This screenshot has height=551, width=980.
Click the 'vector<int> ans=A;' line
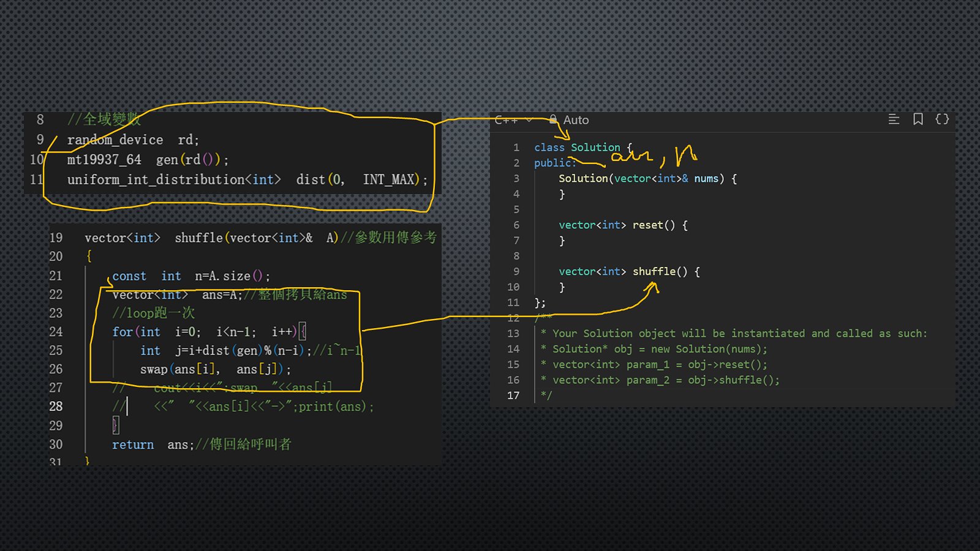pyautogui.click(x=178, y=295)
